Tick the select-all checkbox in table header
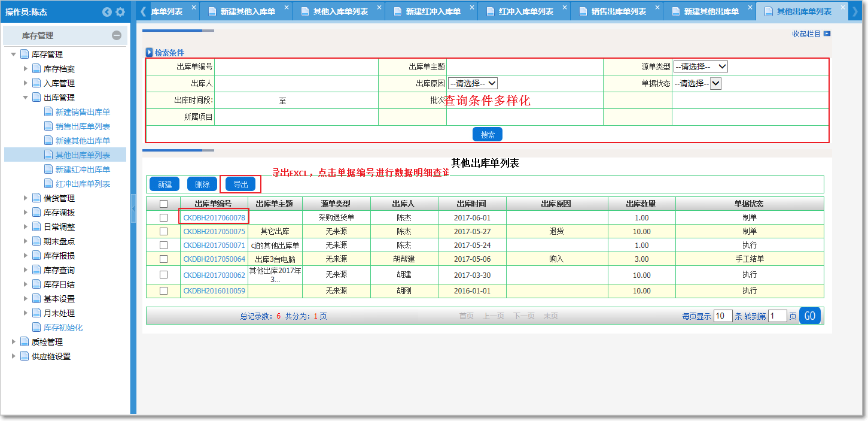The image size is (868, 421). tap(163, 204)
